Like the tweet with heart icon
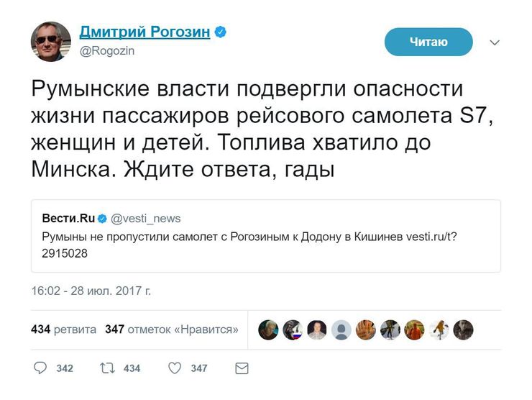Viewport: 532px width, 400px height. click(x=175, y=368)
